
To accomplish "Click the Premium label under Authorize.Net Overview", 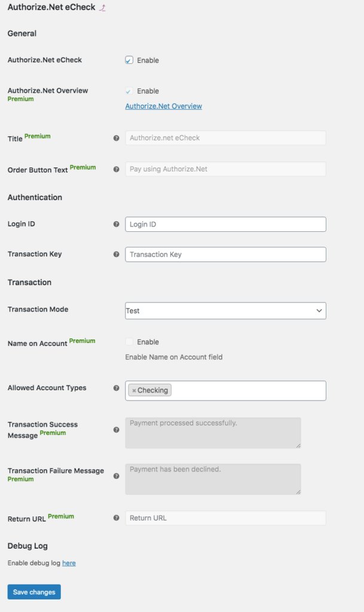I will (21, 99).
